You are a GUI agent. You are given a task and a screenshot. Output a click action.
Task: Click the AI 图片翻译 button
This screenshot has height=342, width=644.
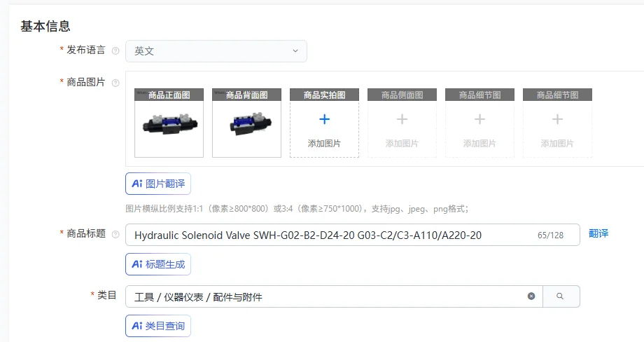point(158,184)
